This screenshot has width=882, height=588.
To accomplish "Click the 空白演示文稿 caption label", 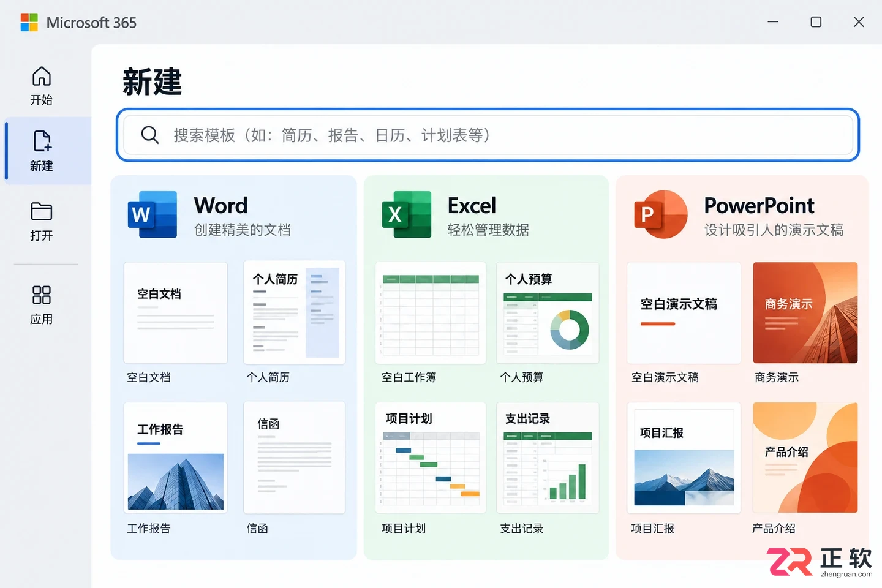I will pyautogui.click(x=665, y=377).
